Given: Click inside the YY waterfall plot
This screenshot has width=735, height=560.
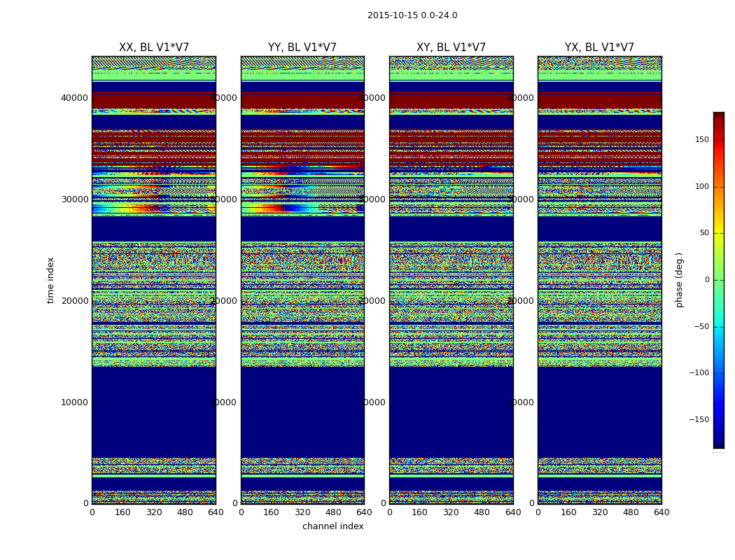Looking at the screenshot, I should (303, 280).
